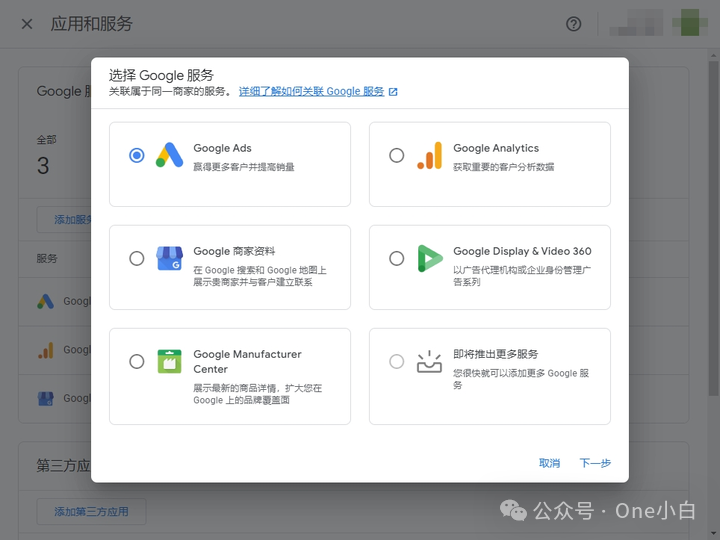
Task: Select the Google Analytics radio button
Action: pyautogui.click(x=396, y=155)
